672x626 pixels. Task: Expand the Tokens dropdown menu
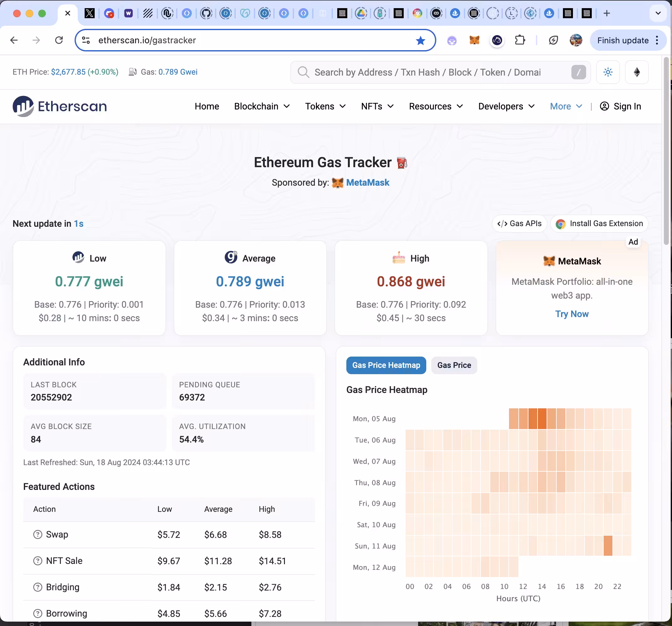(x=325, y=106)
